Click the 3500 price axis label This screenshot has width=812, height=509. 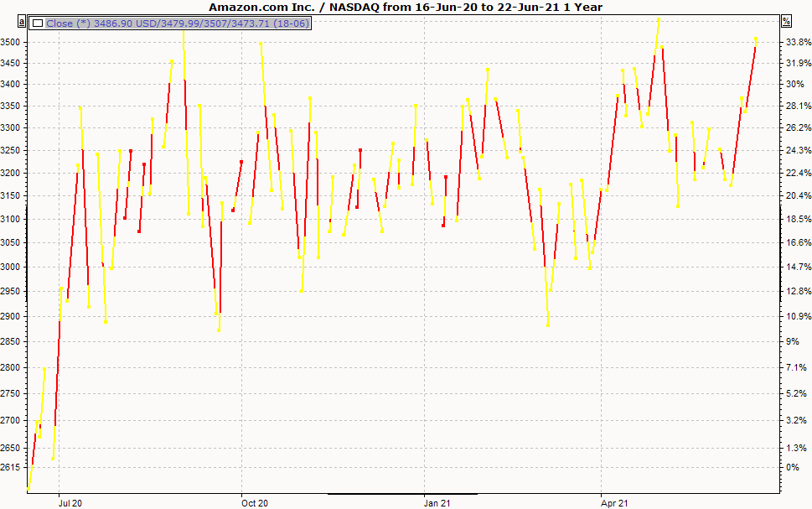pos(11,42)
